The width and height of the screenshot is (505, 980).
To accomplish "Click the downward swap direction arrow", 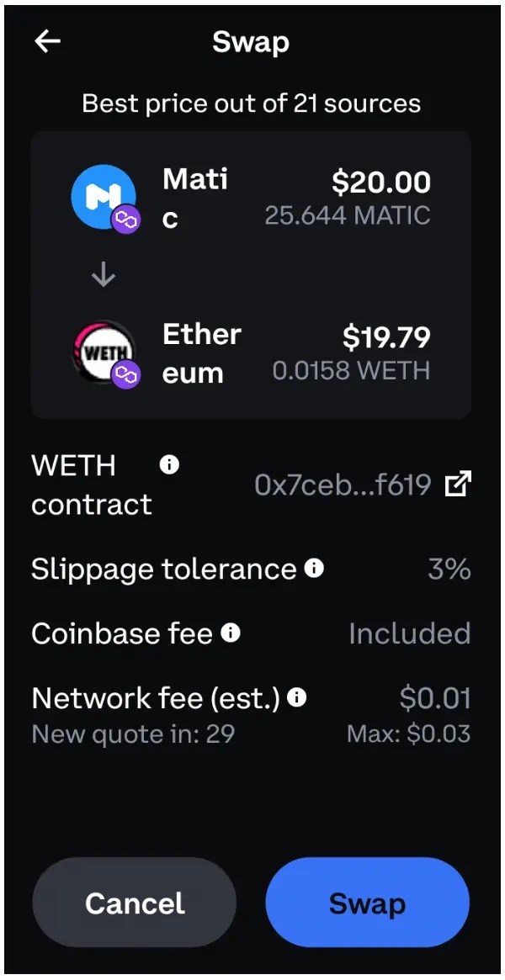I will coord(104,273).
